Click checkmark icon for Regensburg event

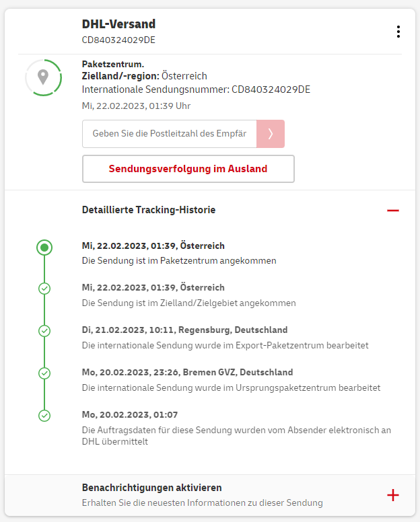(44, 331)
